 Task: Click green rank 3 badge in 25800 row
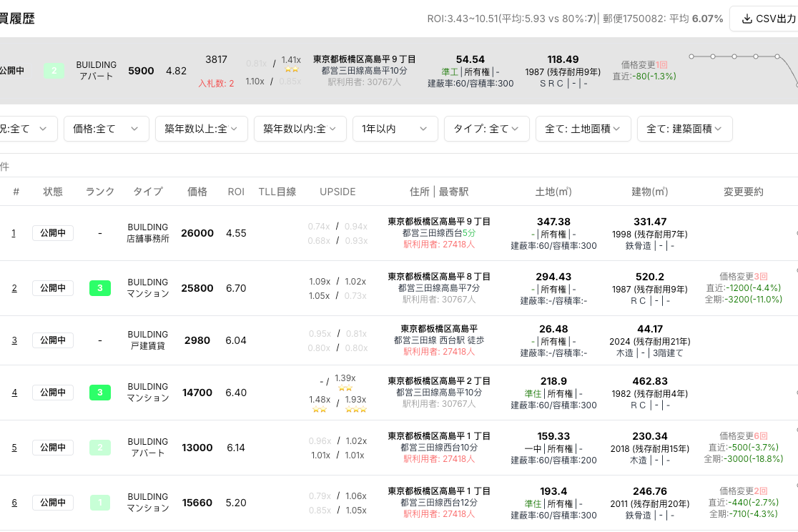[100, 288]
